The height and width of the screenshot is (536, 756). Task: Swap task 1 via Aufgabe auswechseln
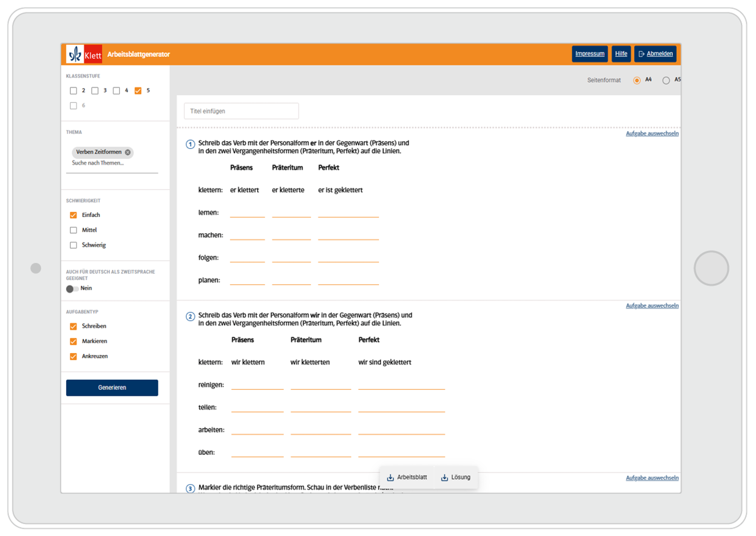point(652,133)
